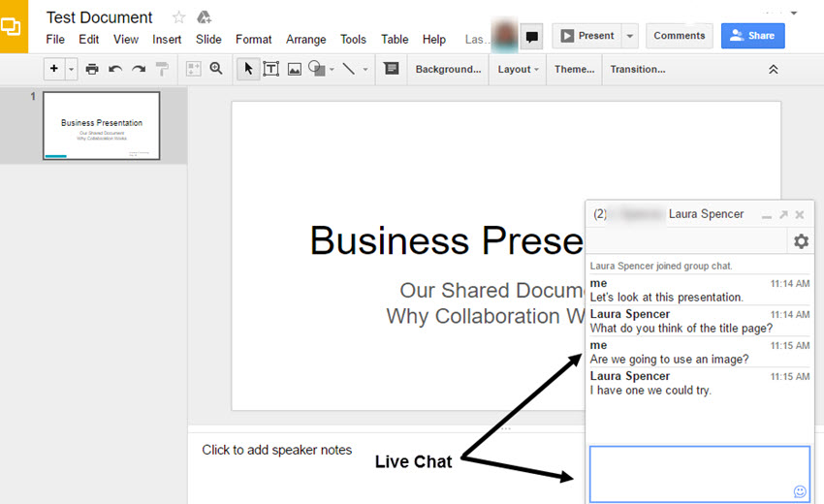
Task: Select the Shape tool
Action: coord(316,68)
